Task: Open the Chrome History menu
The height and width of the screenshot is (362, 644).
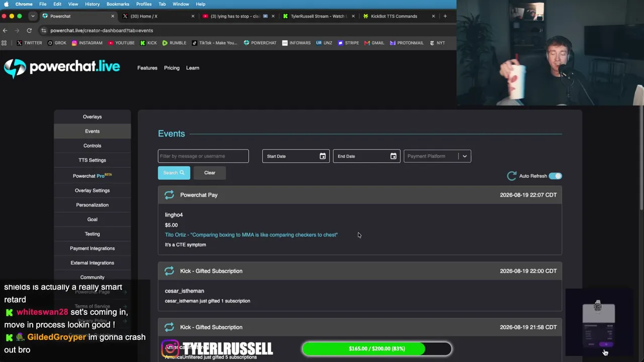Action: click(x=92, y=4)
